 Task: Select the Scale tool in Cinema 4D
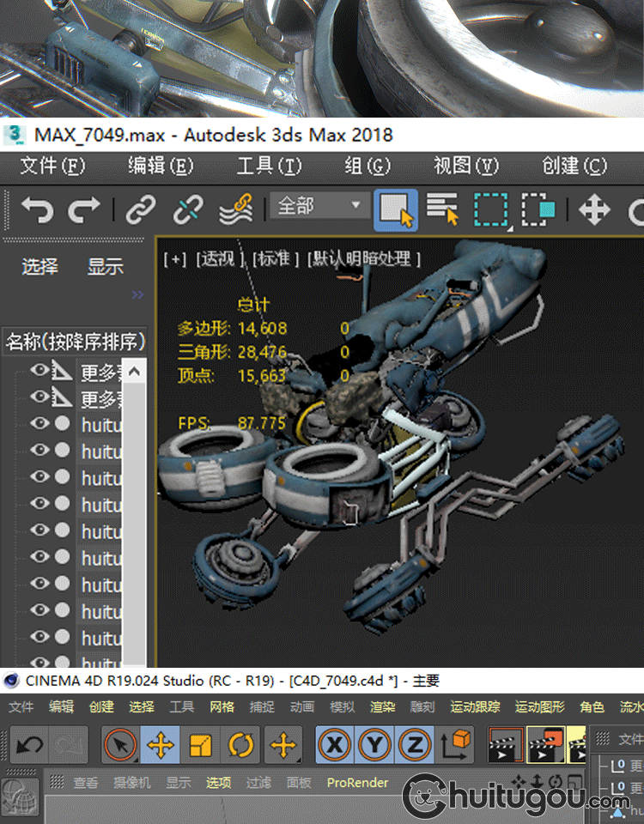coord(200,746)
